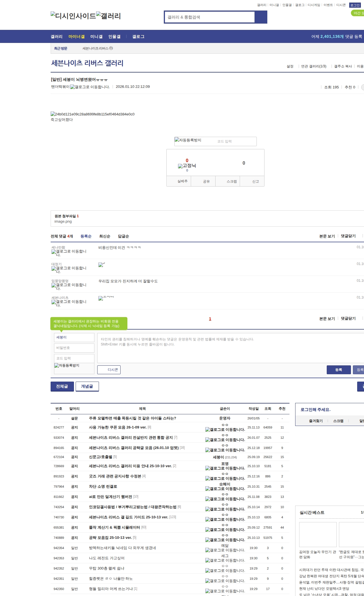
Task: Collapse comments with 댓글닫기
Action: point(348,236)
